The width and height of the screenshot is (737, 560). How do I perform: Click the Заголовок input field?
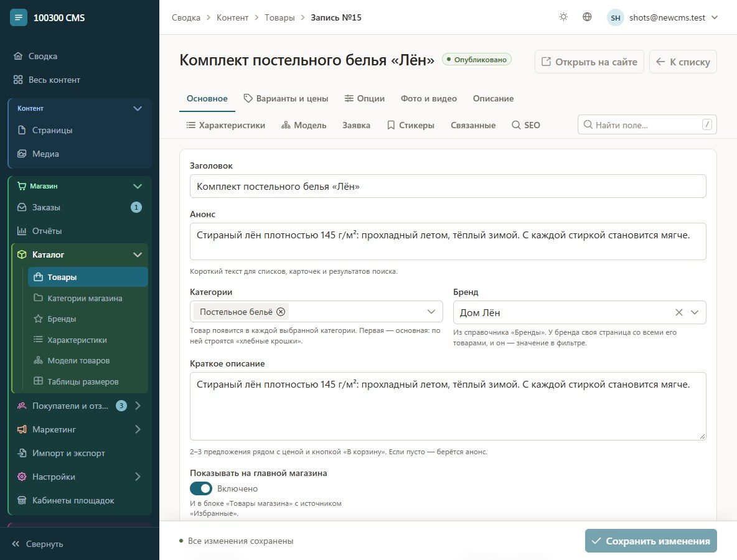(x=448, y=186)
